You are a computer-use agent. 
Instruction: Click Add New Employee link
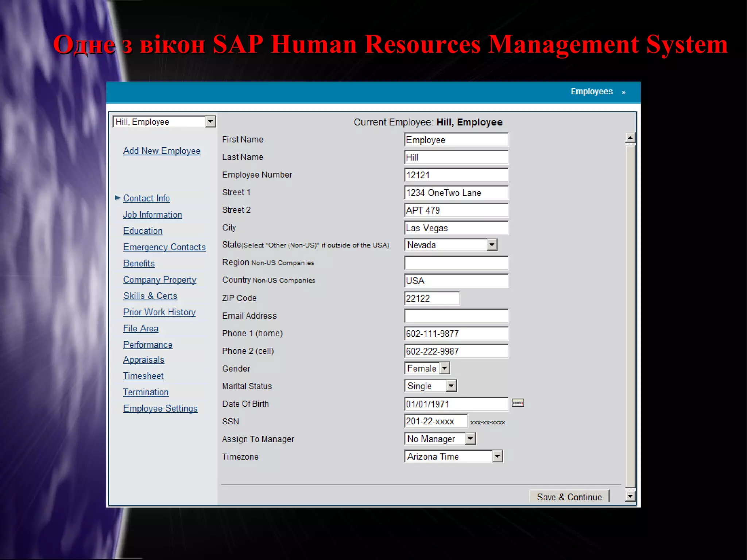point(162,151)
